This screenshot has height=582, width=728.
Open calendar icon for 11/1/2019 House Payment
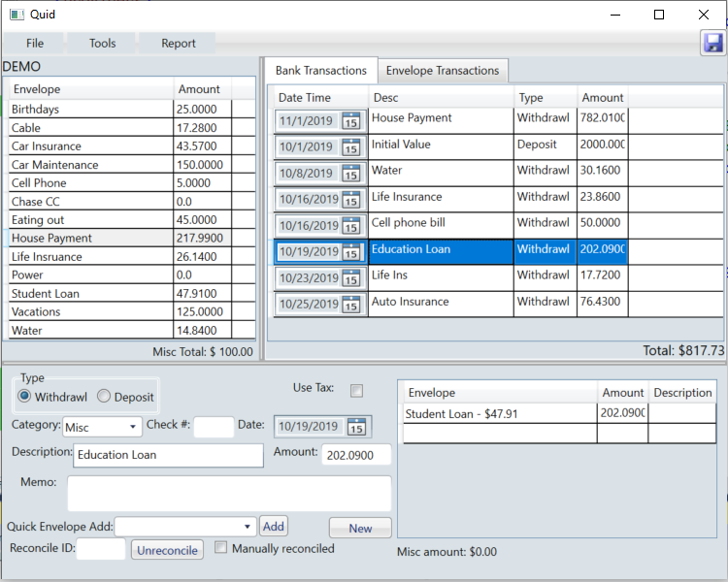click(x=351, y=121)
